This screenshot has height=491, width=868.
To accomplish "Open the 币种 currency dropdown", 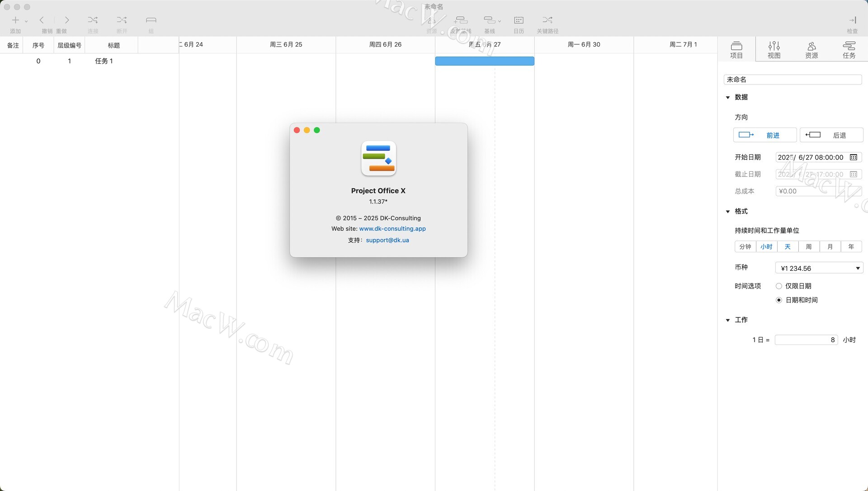I will (819, 268).
